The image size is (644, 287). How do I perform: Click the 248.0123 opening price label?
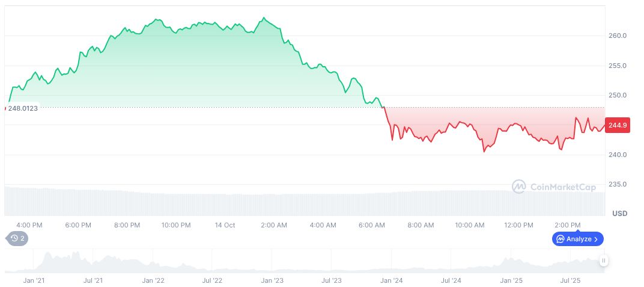pyautogui.click(x=23, y=108)
